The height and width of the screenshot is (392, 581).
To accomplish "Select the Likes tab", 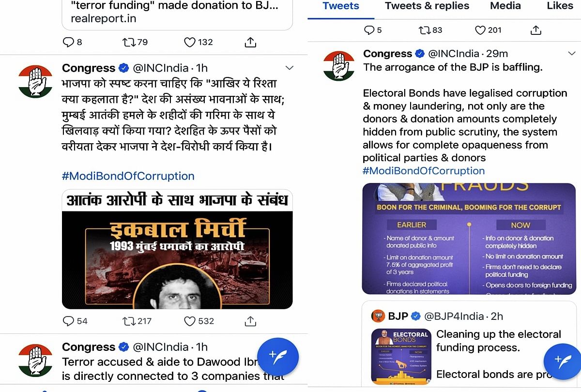I will pyautogui.click(x=560, y=6).
